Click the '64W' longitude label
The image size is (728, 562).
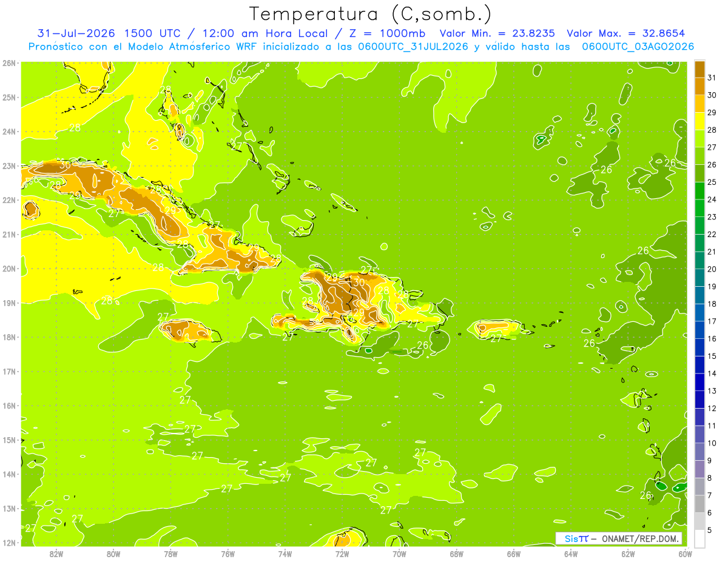[x=571, y=554]
